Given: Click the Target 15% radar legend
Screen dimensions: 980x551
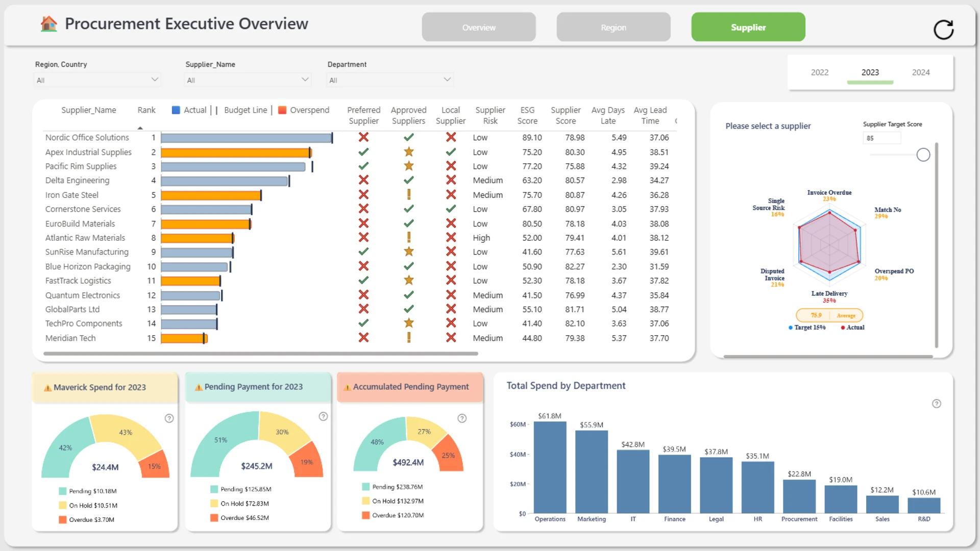Looking at the screenshot, I should (807, 328).
